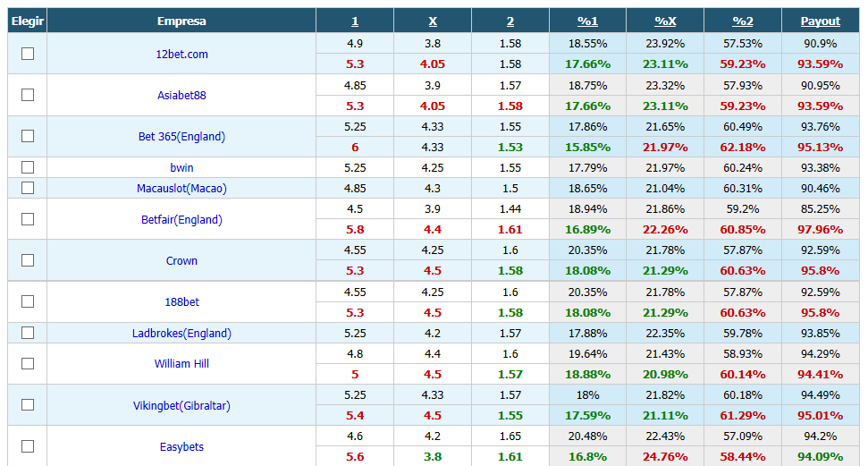Open the Bet 365(England) link
Viewport: 868px width, 466px height.
(181, 136)
